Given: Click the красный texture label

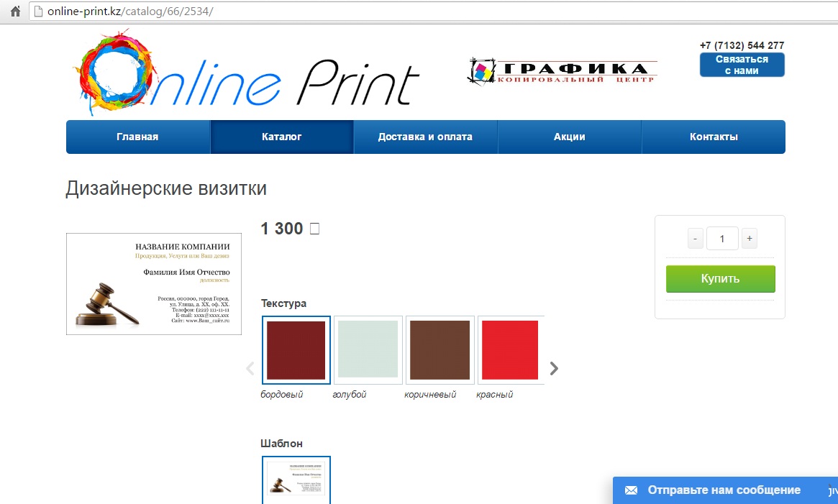Looking at the screenshot, I should click(x=494, y=395).
